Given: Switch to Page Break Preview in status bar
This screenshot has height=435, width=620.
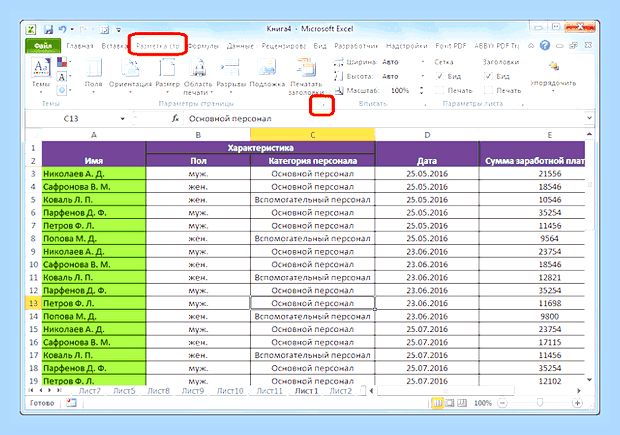Looking at the screenshot, I should click(461, 403).
